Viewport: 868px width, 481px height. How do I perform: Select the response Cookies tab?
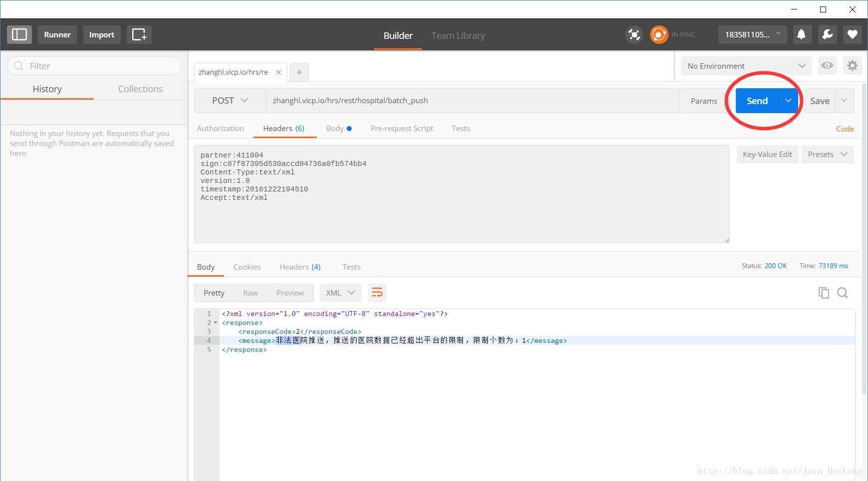pyautogui.click(x=247, y=267)
